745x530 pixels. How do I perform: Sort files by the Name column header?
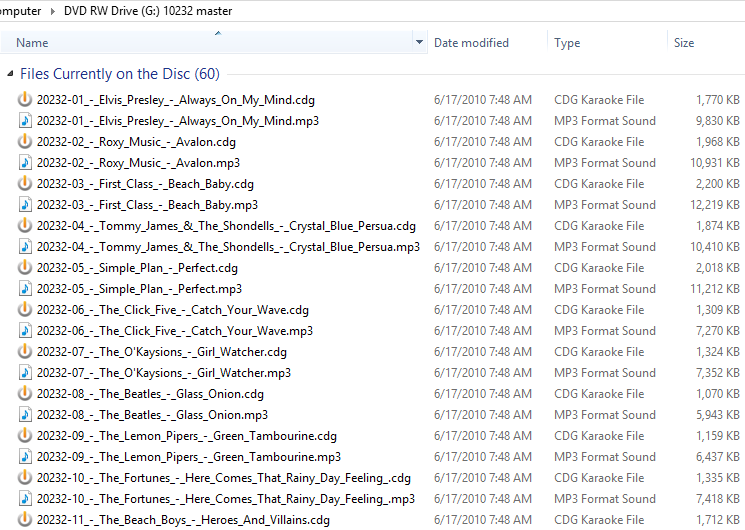point(200,43)
